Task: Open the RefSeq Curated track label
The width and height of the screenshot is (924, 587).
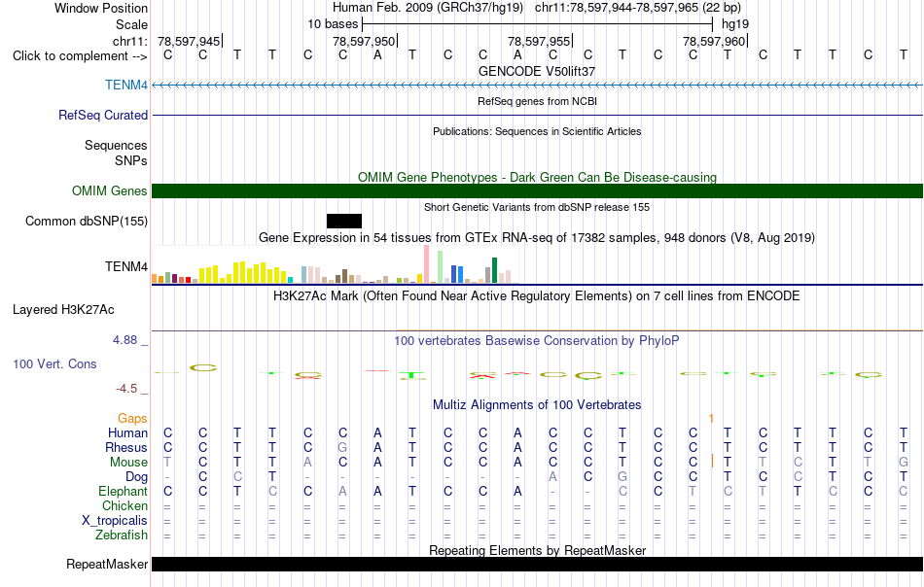Action: (x=103, y=115)
